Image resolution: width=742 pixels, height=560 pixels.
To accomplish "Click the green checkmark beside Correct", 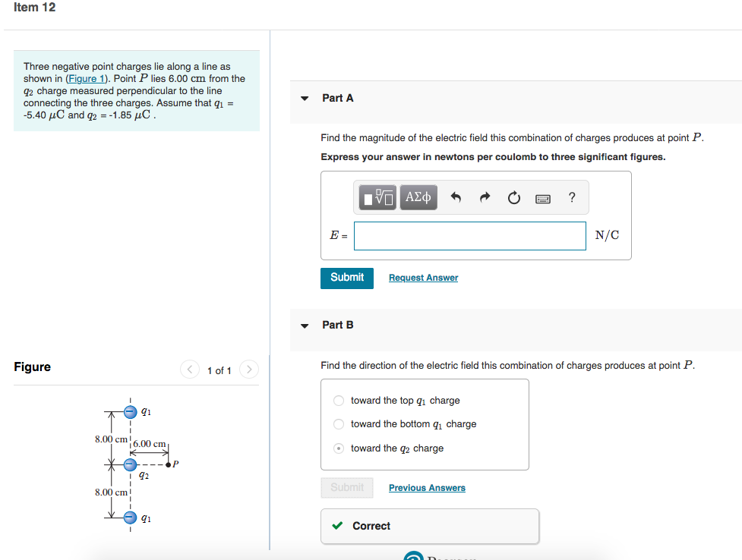I will 336,525.
